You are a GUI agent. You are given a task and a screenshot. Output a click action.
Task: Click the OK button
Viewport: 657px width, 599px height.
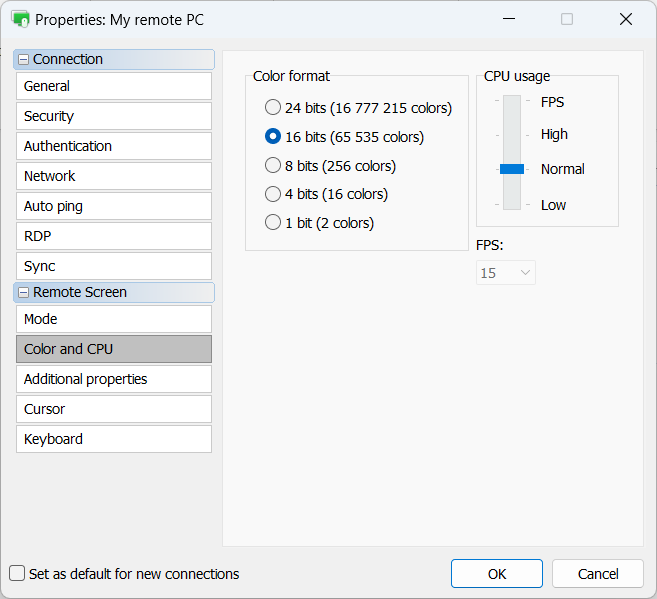496,574
